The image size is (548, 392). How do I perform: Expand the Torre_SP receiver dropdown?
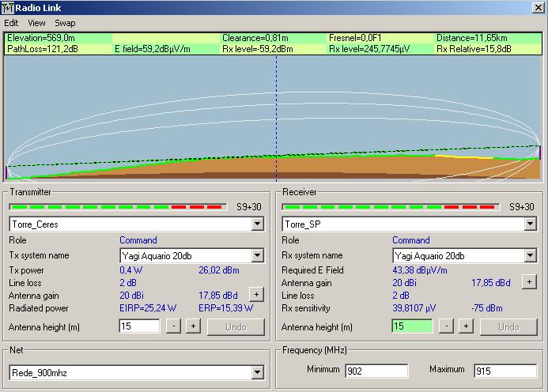pos(530,224)
